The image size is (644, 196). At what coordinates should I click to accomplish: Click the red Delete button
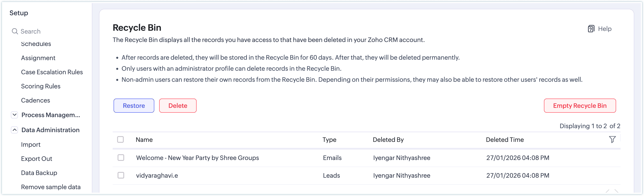[x=178, y=106]
